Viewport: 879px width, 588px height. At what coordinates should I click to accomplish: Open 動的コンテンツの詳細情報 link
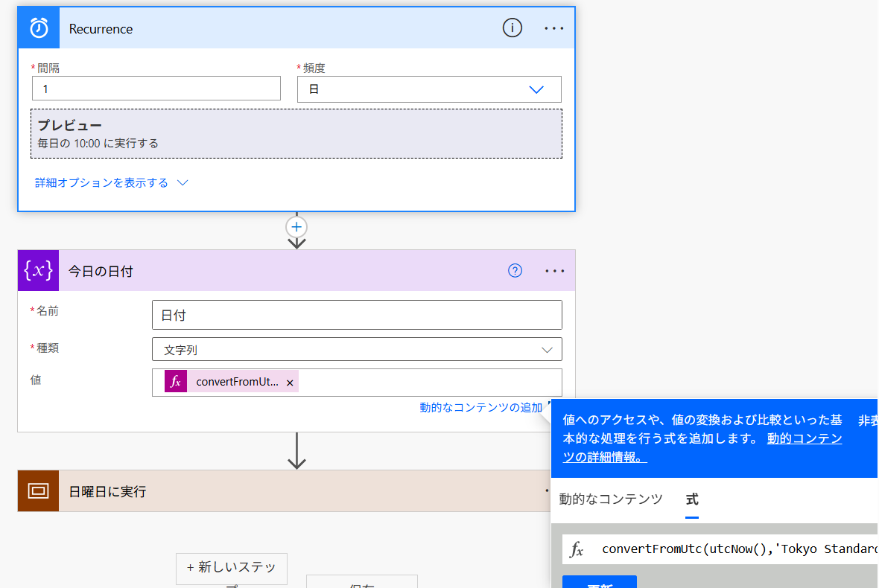pos(702,447)
